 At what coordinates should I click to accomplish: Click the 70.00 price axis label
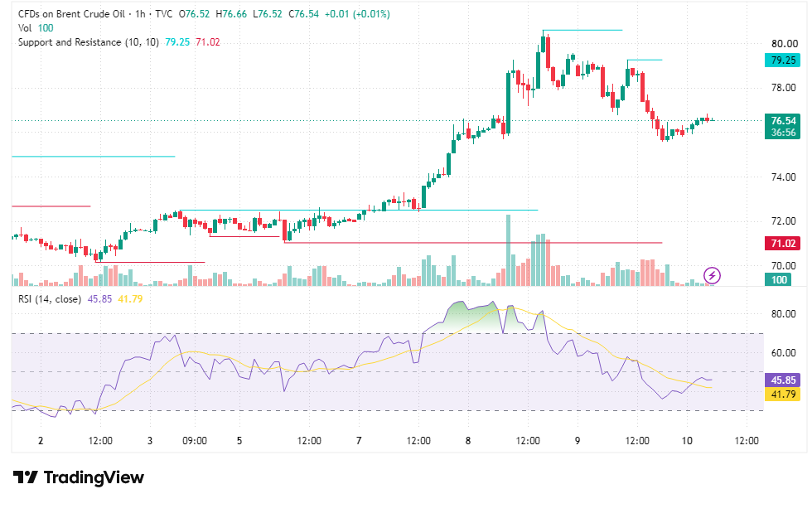coord(784,265)
